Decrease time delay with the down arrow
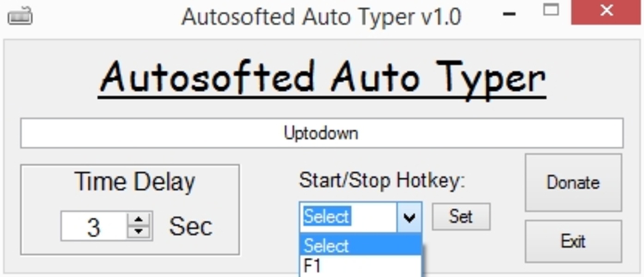 (139, 232)
